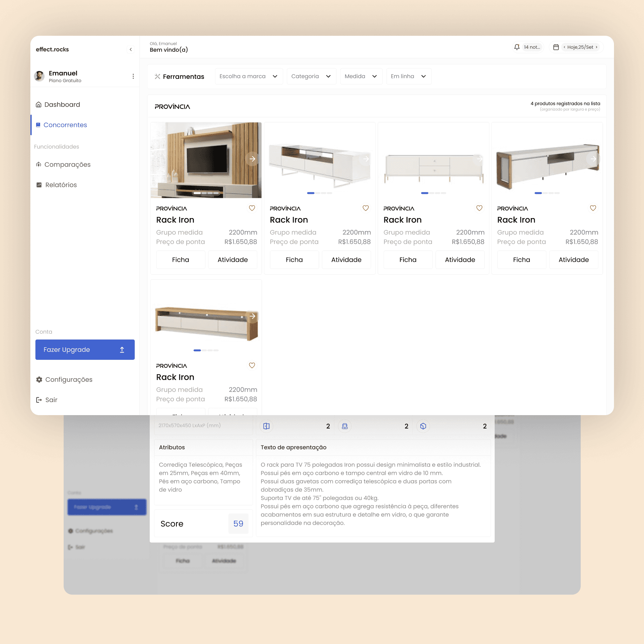Click Sair to log out
Viewport: 644px width, 644px height.
point(47,400)
